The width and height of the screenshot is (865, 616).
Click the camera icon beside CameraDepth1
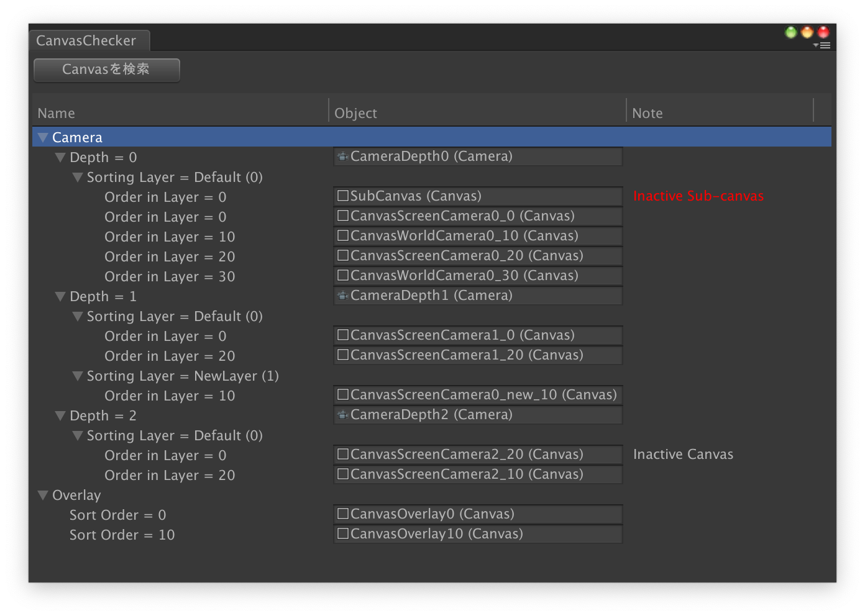(x=342, y=296)
